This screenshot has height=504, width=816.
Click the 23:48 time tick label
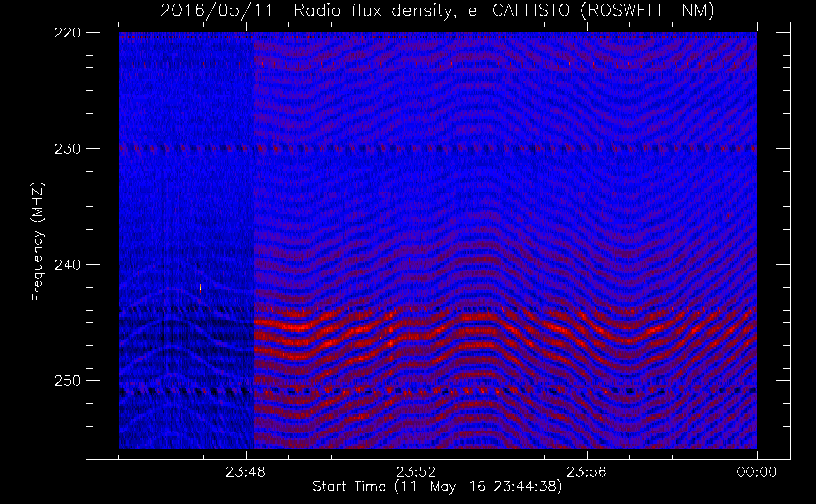(246, 472)
